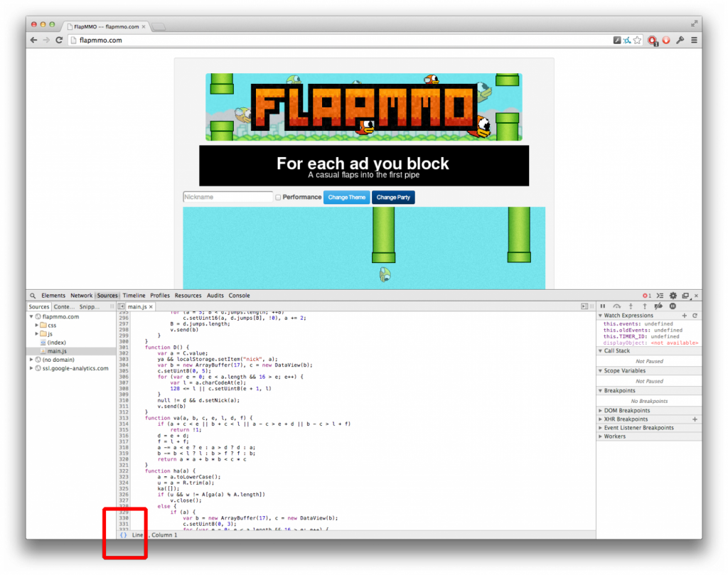Pretty print main.js with braces button

point(124,535)
